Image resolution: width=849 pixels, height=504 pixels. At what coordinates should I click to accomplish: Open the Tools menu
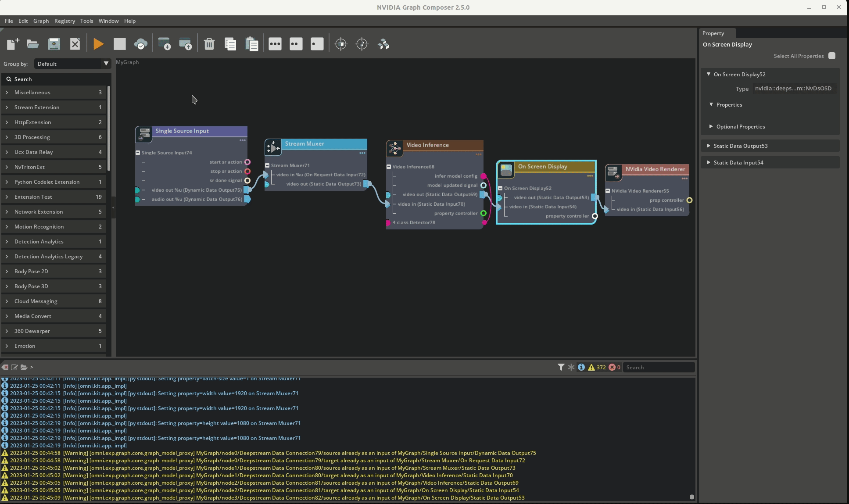[x=86, y=21]
